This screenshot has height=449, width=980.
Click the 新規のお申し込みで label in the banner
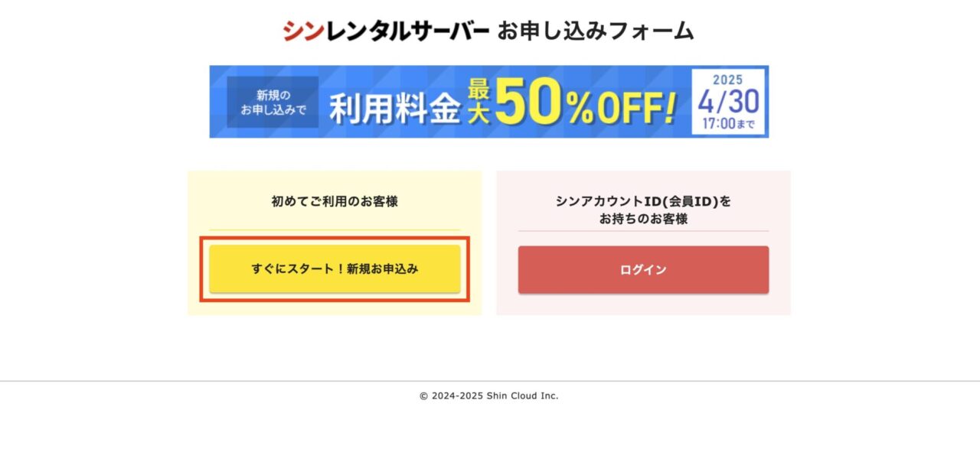coord(273,102)
